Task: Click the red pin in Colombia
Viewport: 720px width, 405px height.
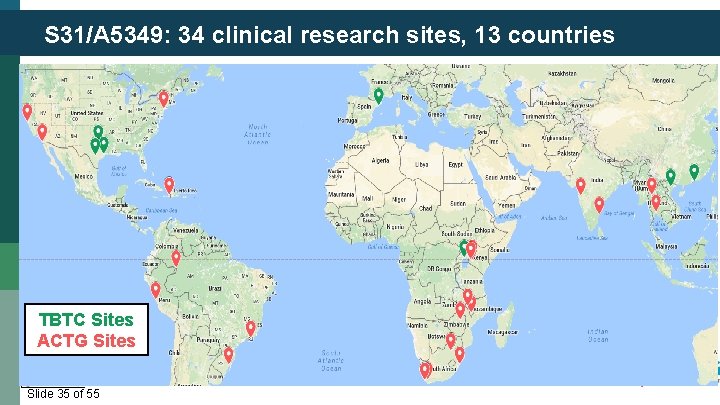Action: [x=176, y=258]
